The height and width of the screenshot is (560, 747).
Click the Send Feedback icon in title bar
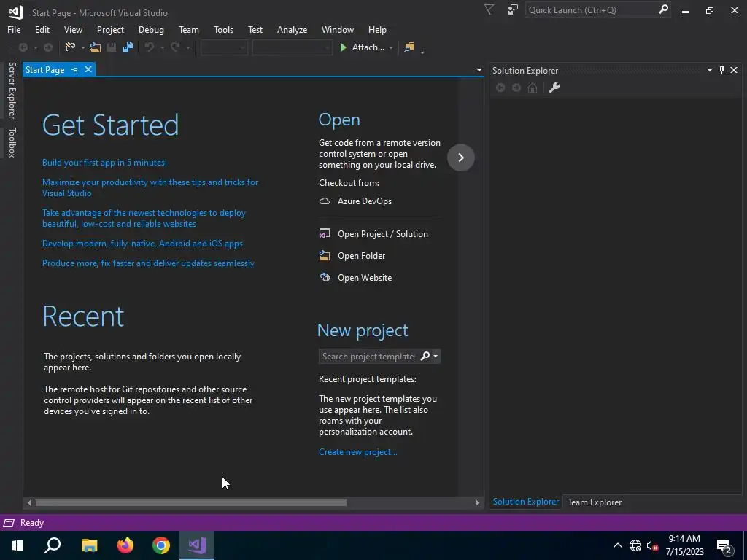pyautogui.click(x=513, y=10)
